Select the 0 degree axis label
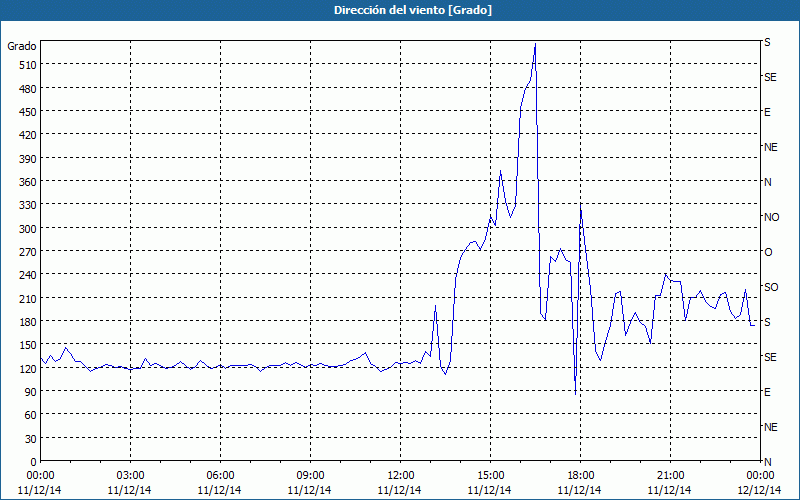This screenshot has width=800, height=500. coord(33,462)
